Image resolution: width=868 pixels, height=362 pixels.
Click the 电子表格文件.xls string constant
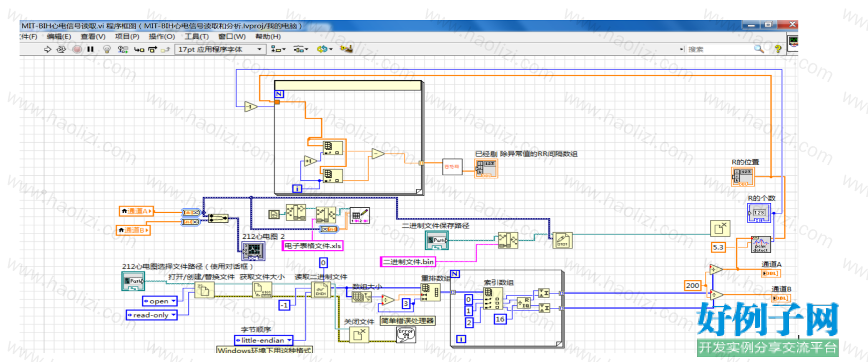313,246
